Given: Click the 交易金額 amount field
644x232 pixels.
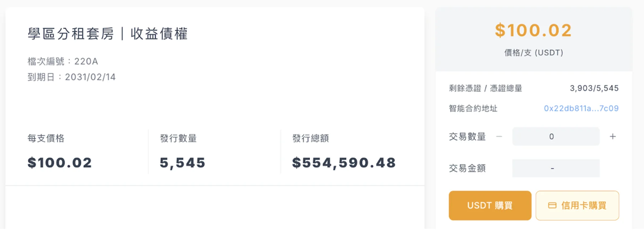Looking at the screenshot, I should [556, 168].
